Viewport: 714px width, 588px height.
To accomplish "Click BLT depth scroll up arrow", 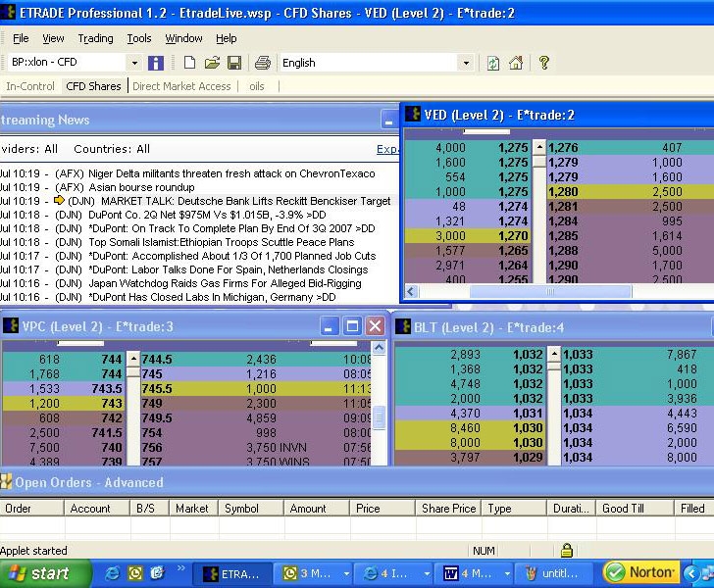I will [554, 354].
